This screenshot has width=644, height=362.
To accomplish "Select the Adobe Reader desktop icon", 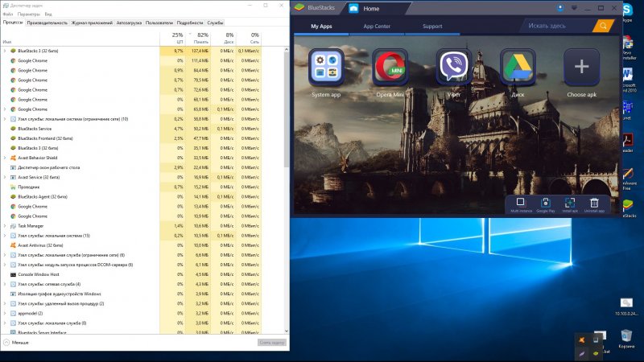I will coord(628,143).
